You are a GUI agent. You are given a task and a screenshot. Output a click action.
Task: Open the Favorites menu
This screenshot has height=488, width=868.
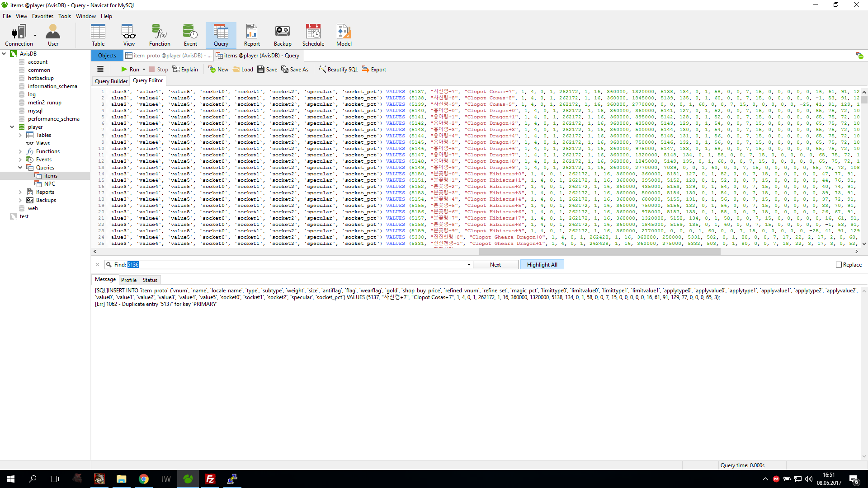click(x=42, y=16)
